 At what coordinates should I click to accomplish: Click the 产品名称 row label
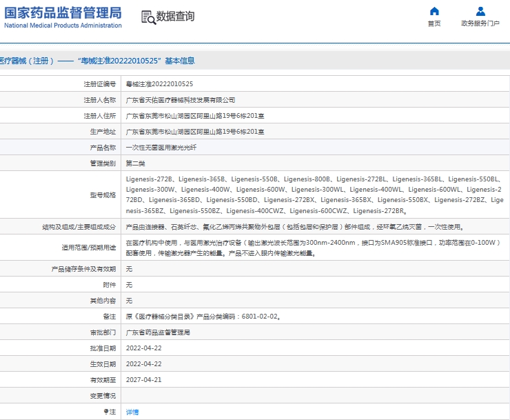(103, 148)
